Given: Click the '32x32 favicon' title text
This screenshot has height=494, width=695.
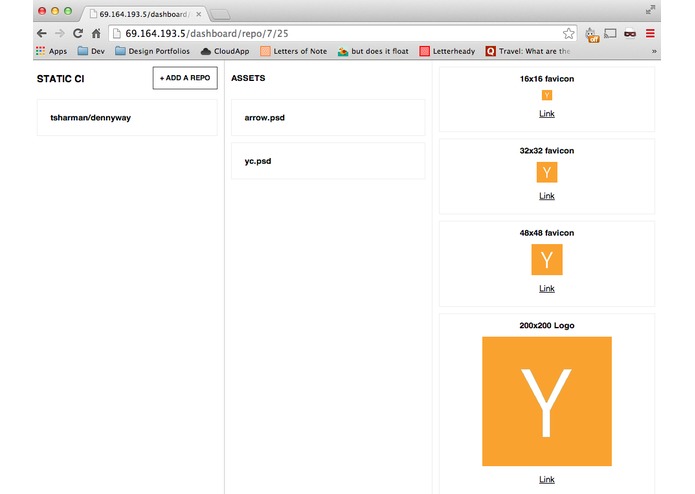Looking at the screenshot, I should coord(547,151).
